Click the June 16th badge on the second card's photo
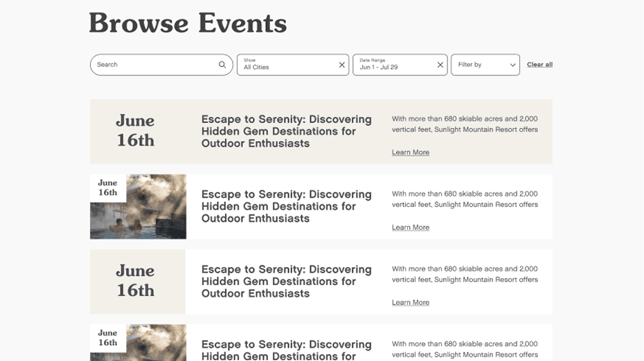Image resolution: width=644 pixels, height=361 pixels. pos(107,188)
